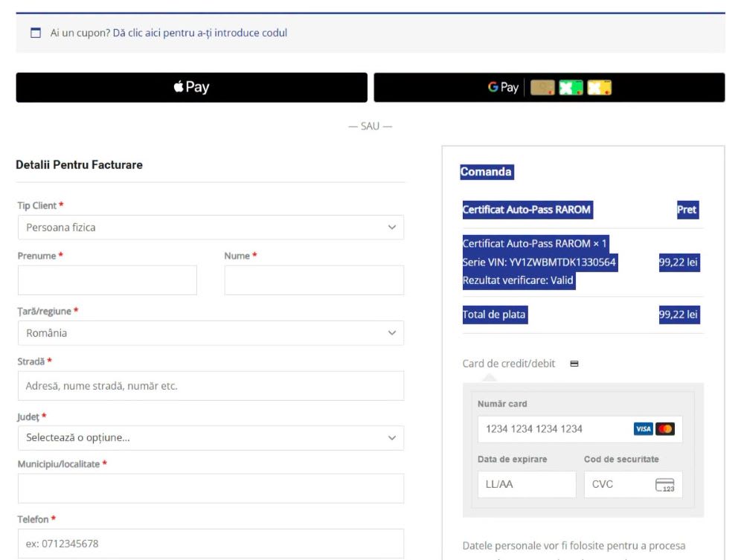Image resolution: width=744 pixels, height=560 pixels.
Task: Click the Google G logo in Pay button
Action: (493, 87)
